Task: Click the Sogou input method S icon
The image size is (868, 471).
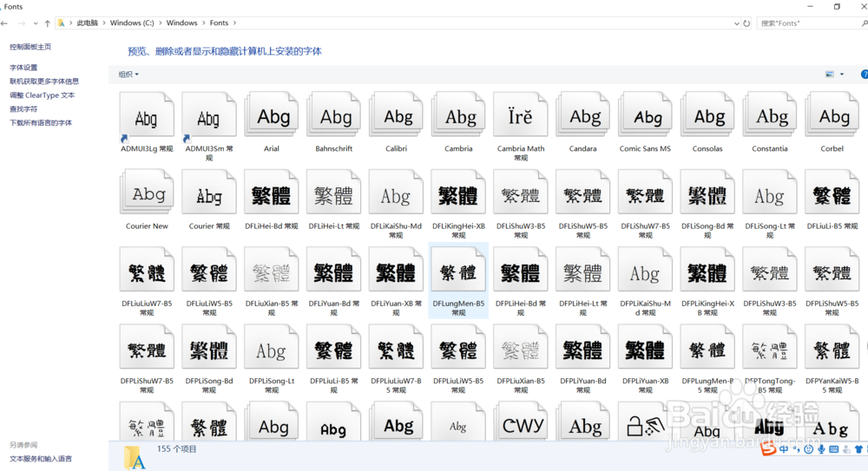Action: (x=768, y=448)
